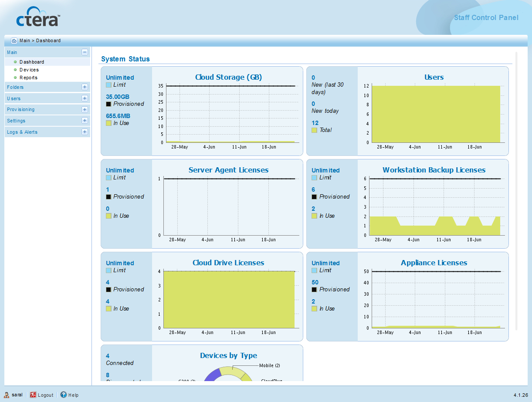Click Workstation Backup Licenses In Use swatch
This screenshot has width=532, height=402.
(314, 216)
